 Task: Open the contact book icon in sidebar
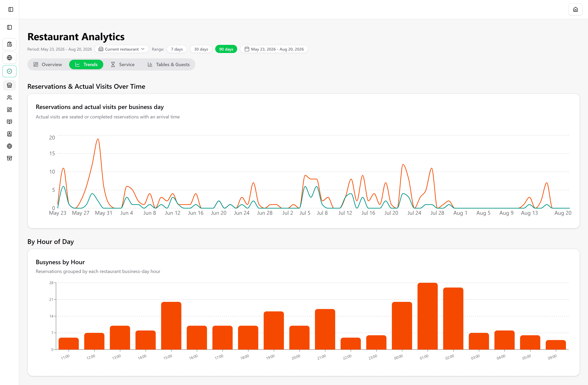click(9, 134)
